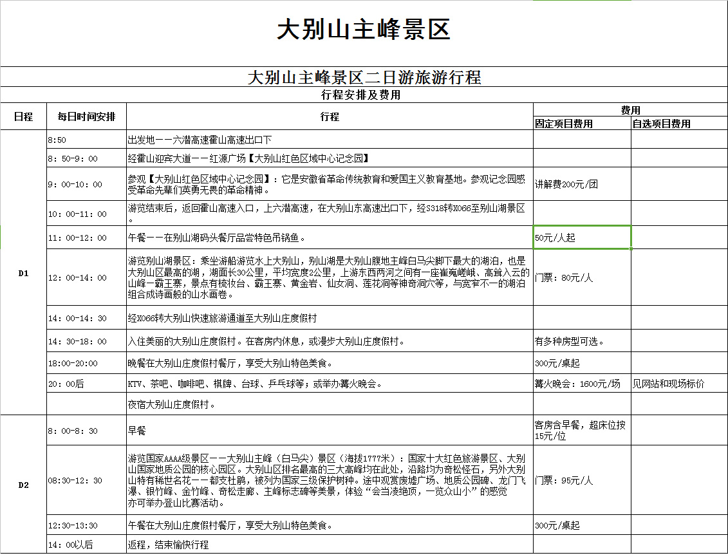Select the 自选项目费用 header cell
728x560 pixels.
click(679, 124)
